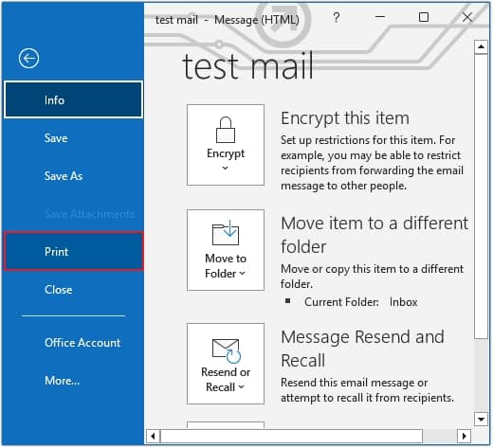Open Help with the question mark icon

(x=337, y=17)
